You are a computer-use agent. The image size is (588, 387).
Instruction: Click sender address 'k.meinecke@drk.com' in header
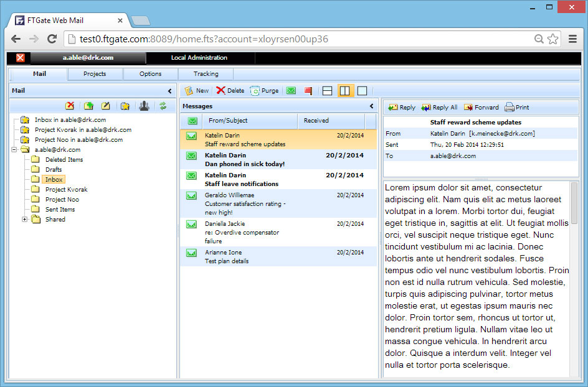[x=502, y=134]
